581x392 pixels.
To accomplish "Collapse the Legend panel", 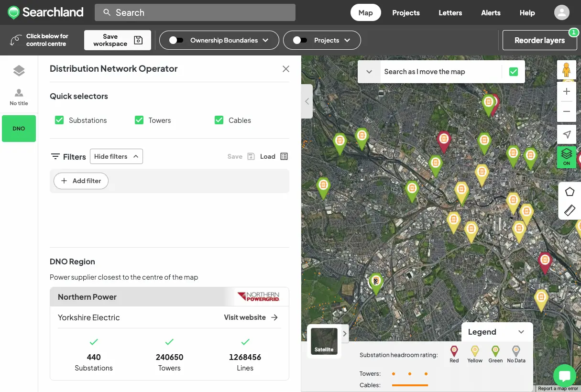I will tap(522, 332).
